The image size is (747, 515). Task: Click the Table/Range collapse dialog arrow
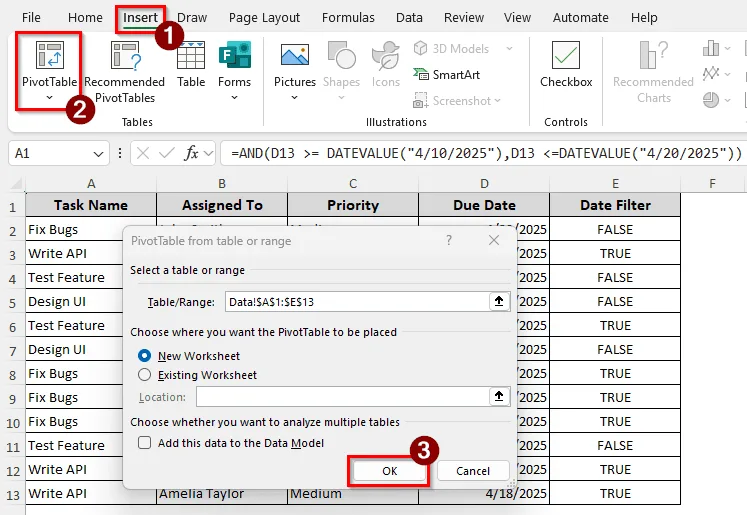499,302
